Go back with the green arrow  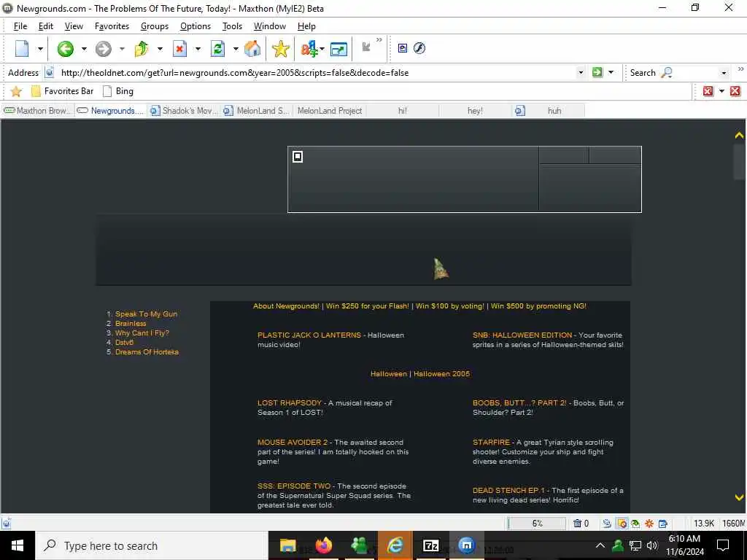click(65, 49)
